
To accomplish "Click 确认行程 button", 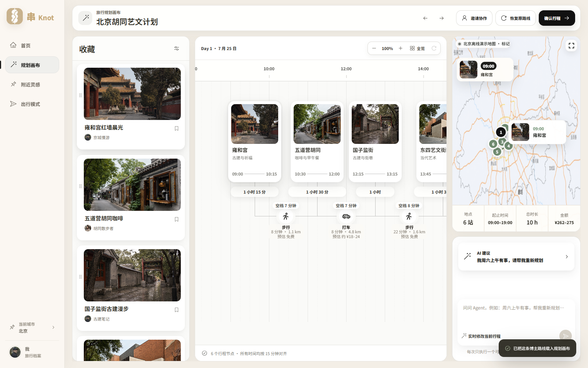I will pos(557,18).
